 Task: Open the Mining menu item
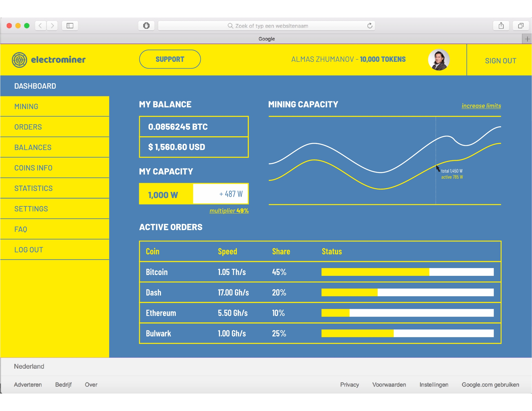coord(27,107)
